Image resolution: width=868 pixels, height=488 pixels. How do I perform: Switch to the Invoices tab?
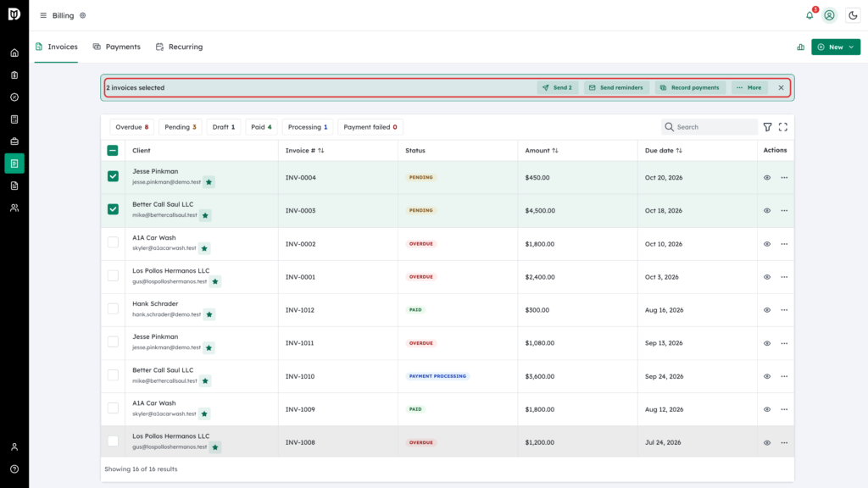[57, 47]
